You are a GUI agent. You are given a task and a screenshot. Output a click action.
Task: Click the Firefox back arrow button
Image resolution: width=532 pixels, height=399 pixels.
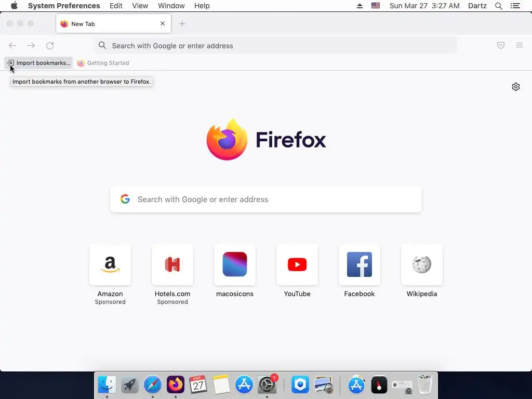point(12,46)
